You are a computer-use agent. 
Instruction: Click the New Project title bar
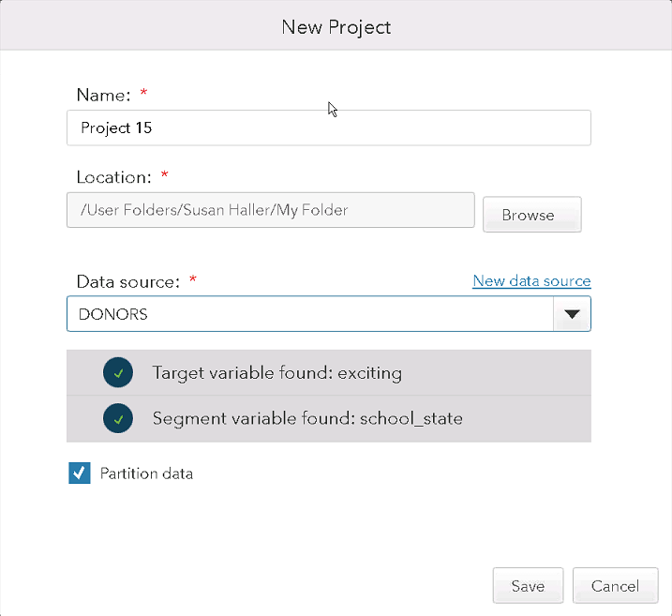(x=336, y=25)
